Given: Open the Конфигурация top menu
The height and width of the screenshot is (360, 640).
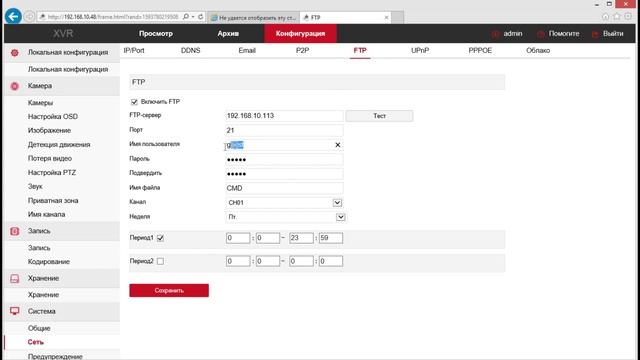Looking at the screenshot, I should [300, 33].
